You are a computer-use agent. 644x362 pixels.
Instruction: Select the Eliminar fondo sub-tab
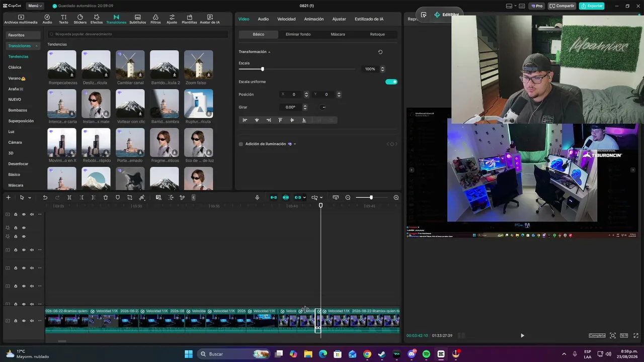tap(298, 34)
